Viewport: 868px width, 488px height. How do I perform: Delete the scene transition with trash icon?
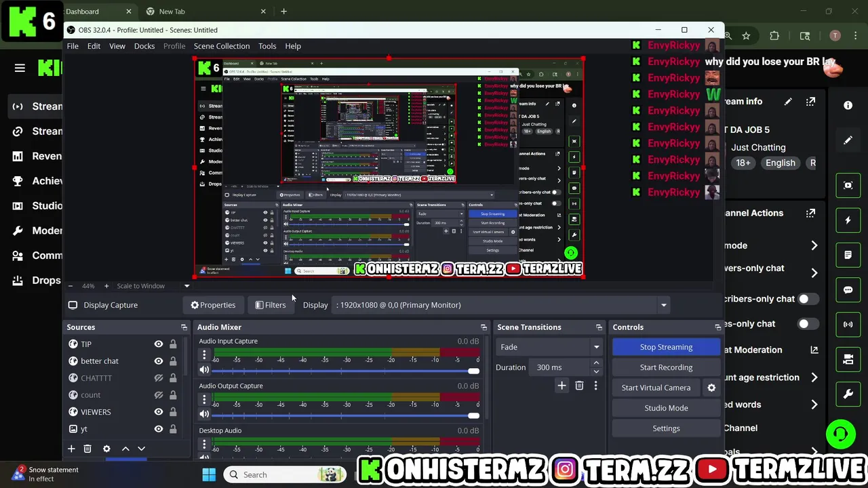pyautogui.click(x=579, y=386)
